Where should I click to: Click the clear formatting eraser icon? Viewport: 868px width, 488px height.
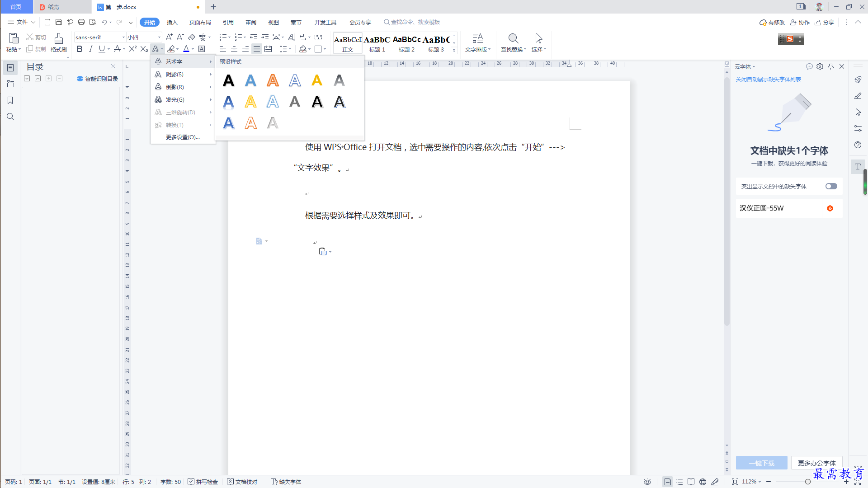pos(192,37)
